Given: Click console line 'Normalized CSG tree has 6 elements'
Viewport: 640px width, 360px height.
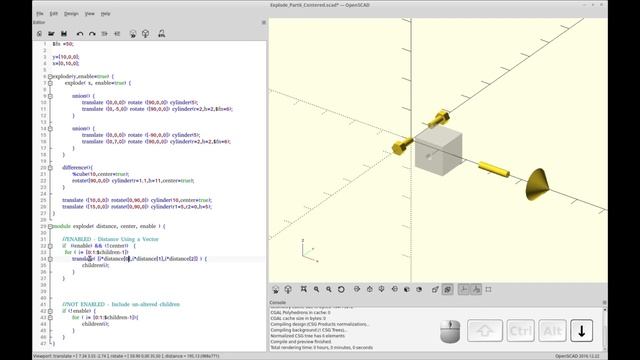Looking at the screenshot, I should click(308, 336).
